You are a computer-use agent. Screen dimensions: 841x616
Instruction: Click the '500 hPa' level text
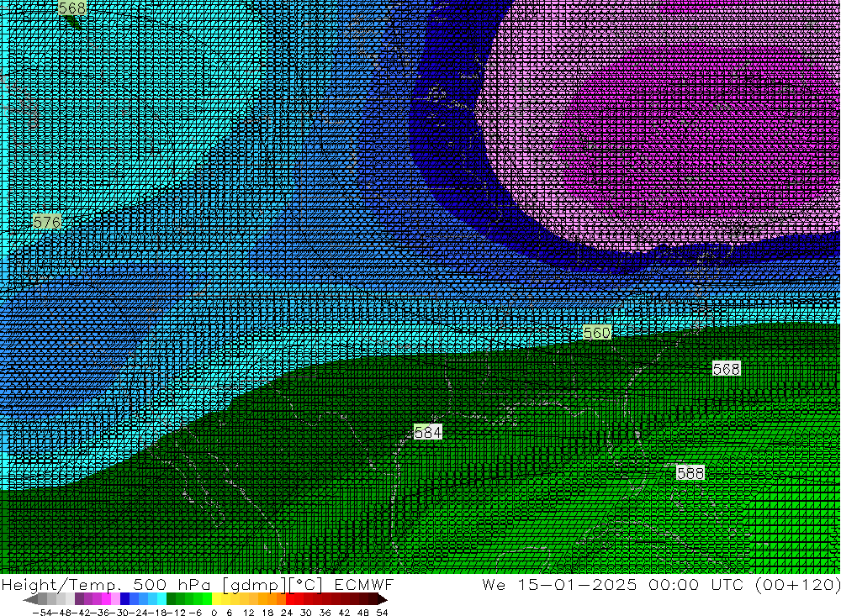(171, 585)
